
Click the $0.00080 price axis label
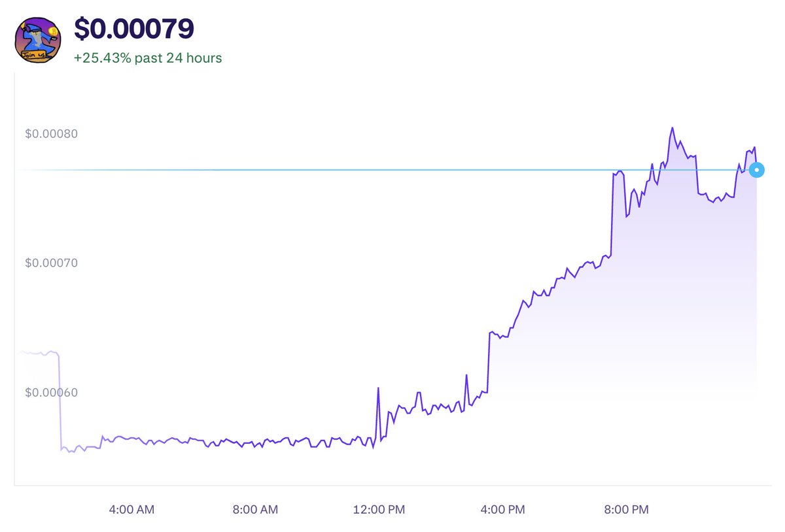click(x=51, y=133)
